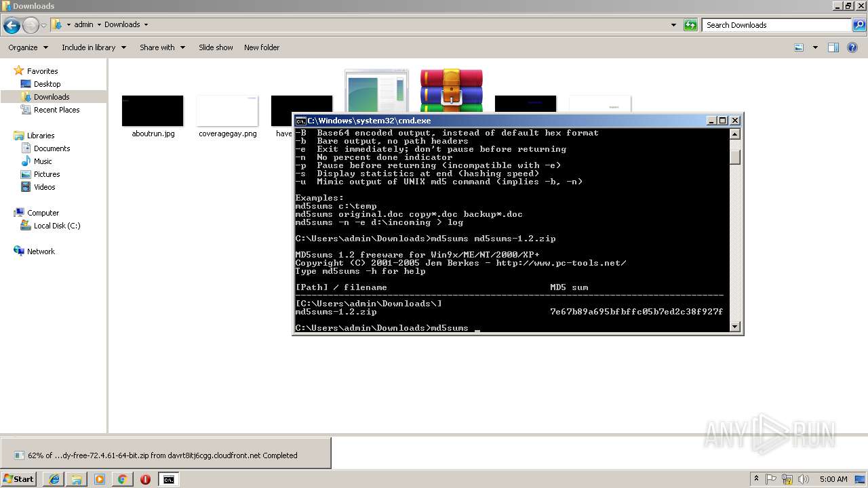Switch to the cmd.exe taskbar button
This screenshot has width=868, height=488.
tap(168, 479)
